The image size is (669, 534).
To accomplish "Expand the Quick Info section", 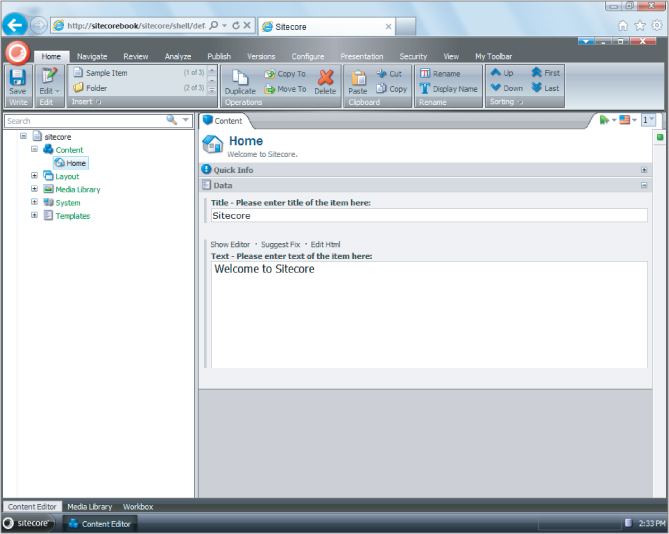I will pyautogui.click(x=644, y=170).
